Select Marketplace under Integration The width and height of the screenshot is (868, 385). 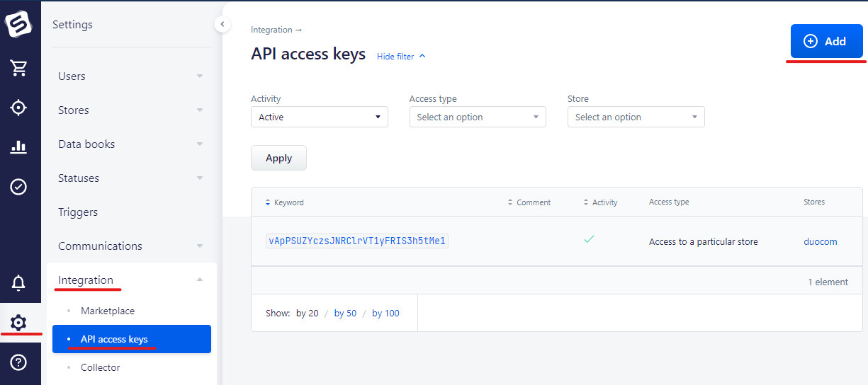tap(108, 311)
